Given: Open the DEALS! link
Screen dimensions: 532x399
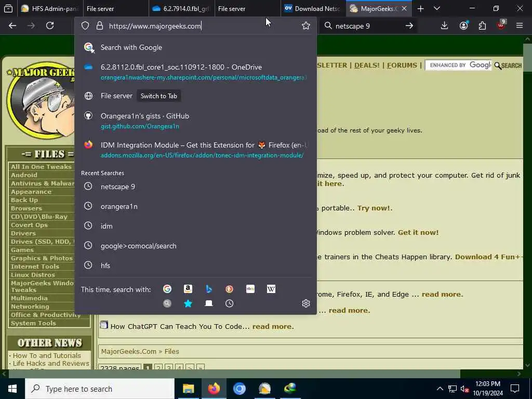Looking at the screenshot, I should pyautogui.click(x=367, y=65).
